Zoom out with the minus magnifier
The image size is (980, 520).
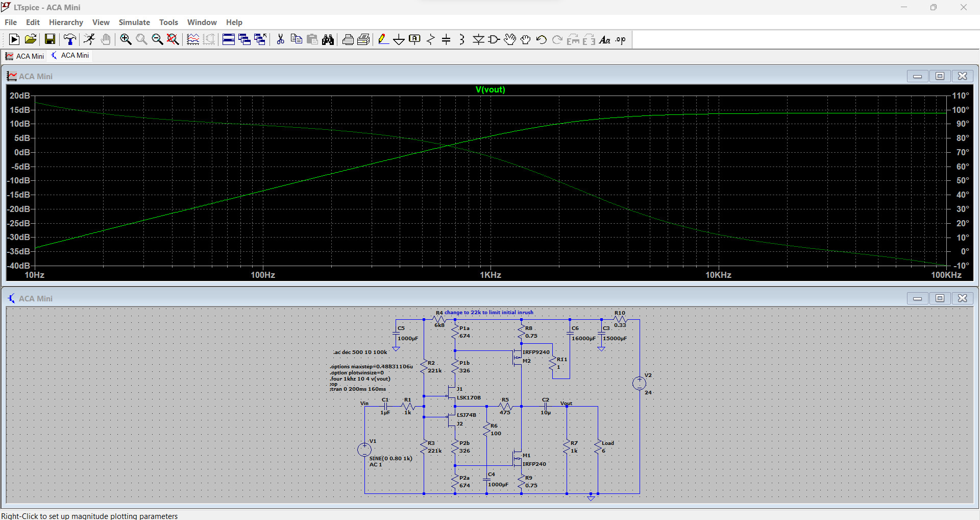(x=157, y=40)
